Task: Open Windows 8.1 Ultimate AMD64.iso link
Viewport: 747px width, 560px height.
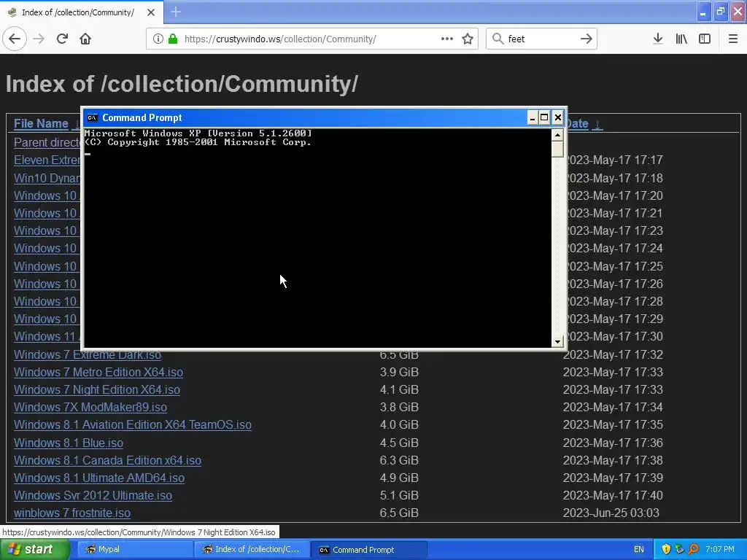Action: click(x=98, y=478)
